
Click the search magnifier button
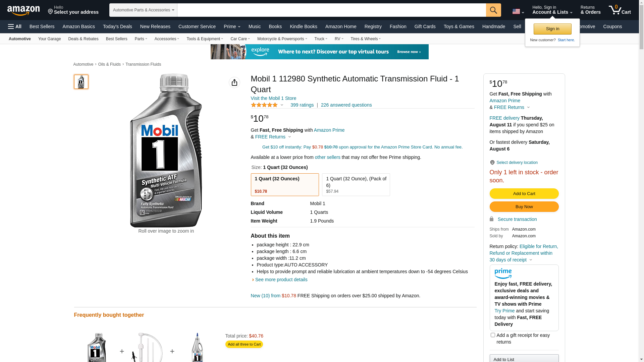click(x=493, y=10)
